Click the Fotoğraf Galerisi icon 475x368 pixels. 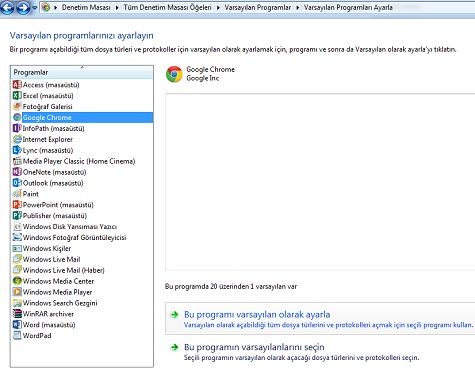coord(17,107)
